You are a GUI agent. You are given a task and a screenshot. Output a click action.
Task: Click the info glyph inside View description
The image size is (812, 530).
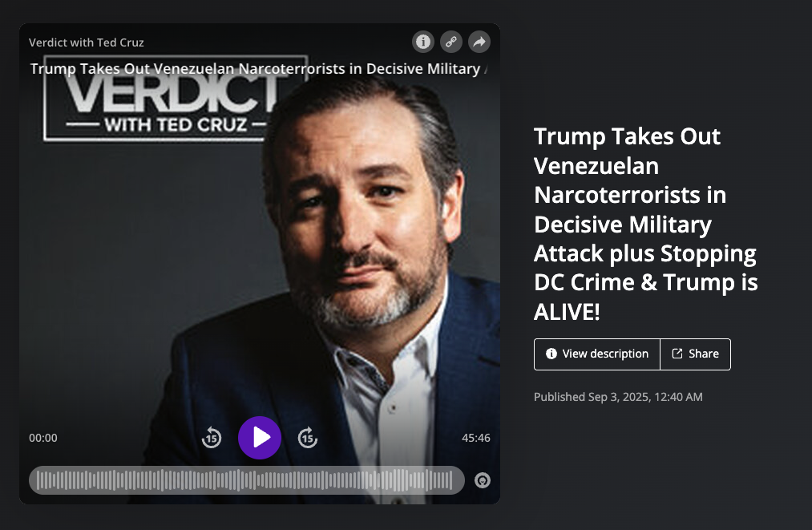click(551, 354)
